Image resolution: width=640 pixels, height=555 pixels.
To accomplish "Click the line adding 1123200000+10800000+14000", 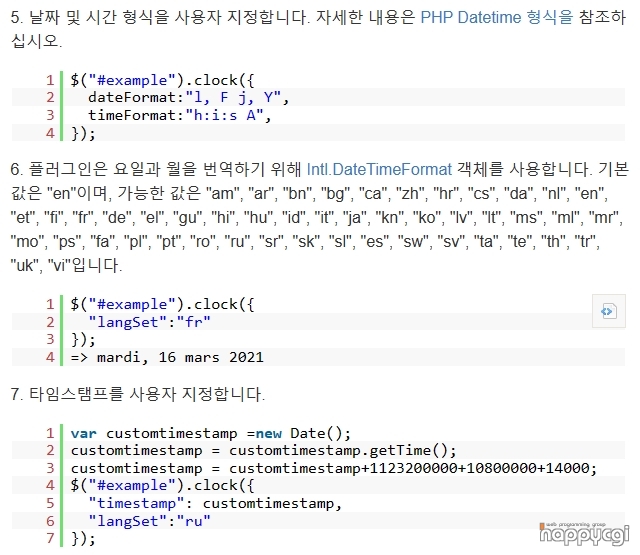I will 334,468.
